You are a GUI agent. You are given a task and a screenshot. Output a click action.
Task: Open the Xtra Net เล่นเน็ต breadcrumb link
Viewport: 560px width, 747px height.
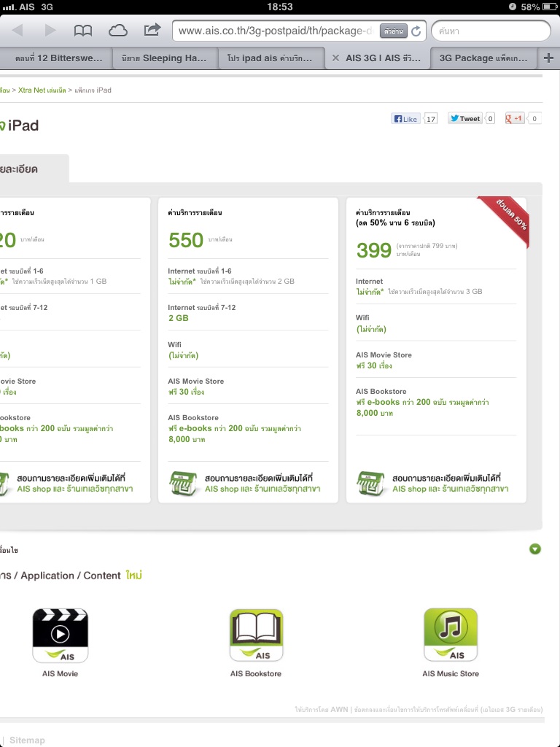pos(42,90)
